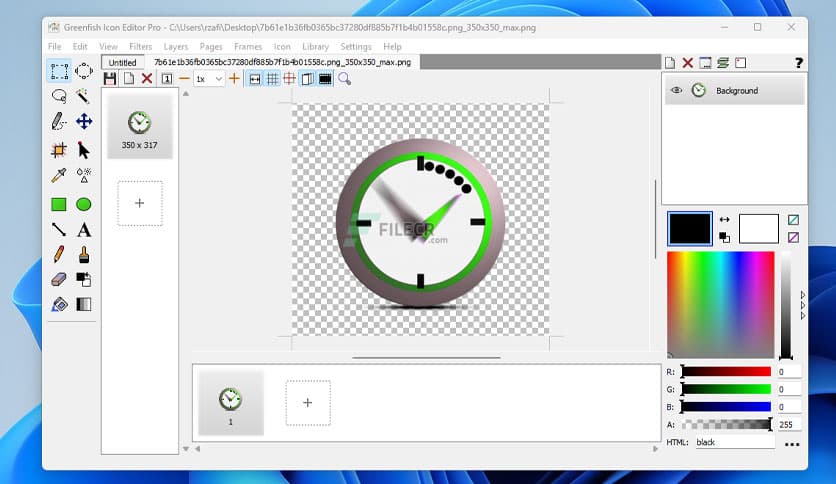Swap foreground and background colors

pos(725,220)
